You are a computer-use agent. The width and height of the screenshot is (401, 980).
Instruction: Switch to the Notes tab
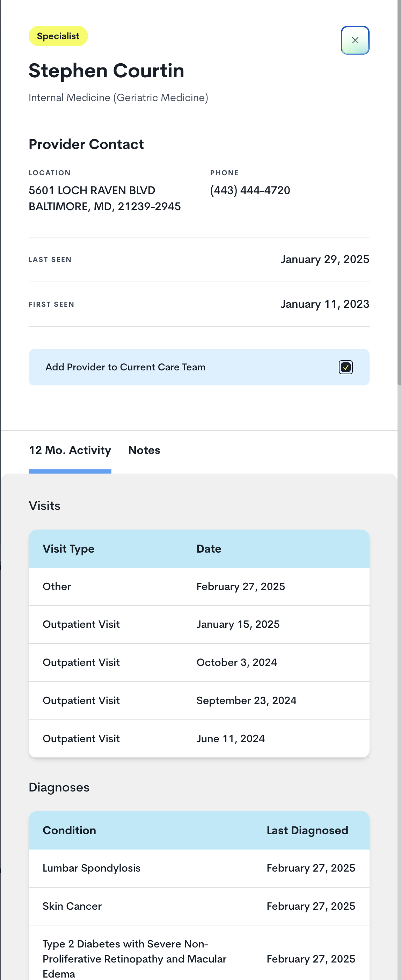144,450
